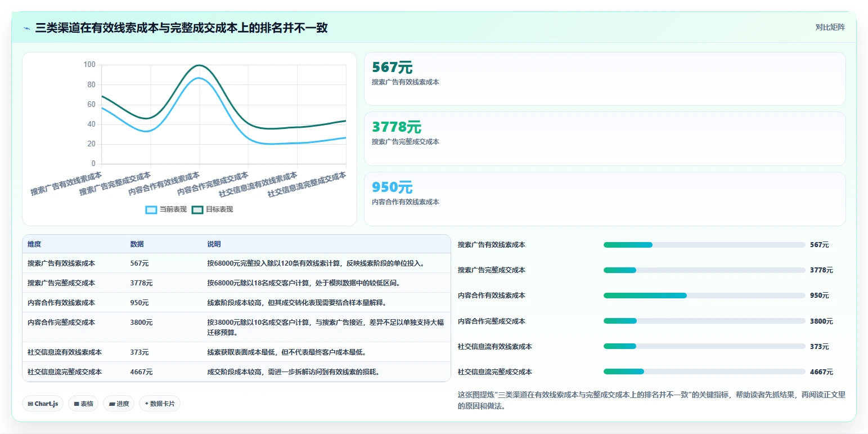This screenshot has height=434, width=868.
Task: Click the 4667元 value beside the progress bar
Action: click(821, 372)
